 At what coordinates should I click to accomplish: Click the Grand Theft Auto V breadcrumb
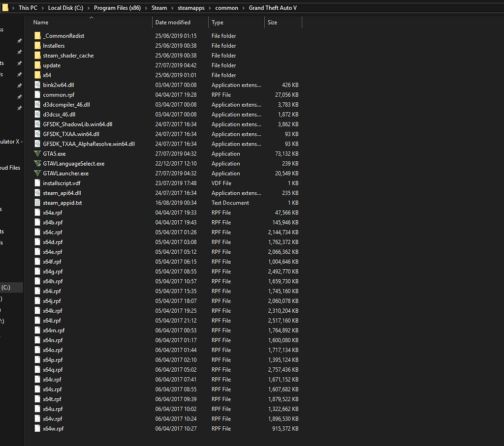click(273, 8)
